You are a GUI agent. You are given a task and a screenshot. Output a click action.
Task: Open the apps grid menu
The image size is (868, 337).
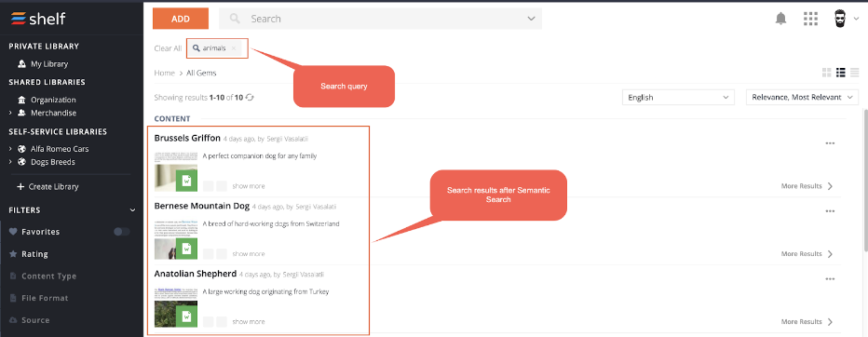pyautogui.click(x=810, y=19)
